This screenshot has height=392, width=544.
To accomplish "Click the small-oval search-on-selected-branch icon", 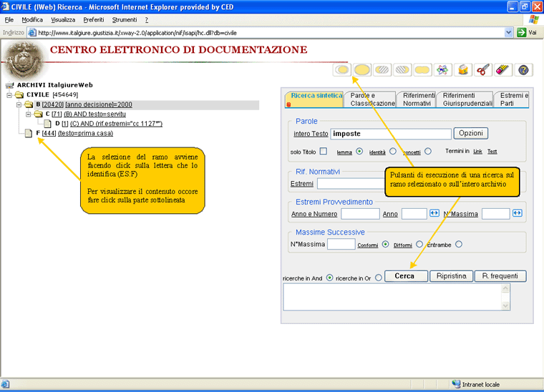I will coord(342,69).
